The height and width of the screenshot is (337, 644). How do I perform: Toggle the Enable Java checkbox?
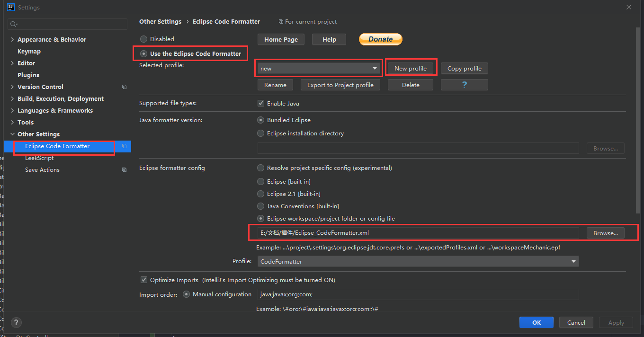261,103
